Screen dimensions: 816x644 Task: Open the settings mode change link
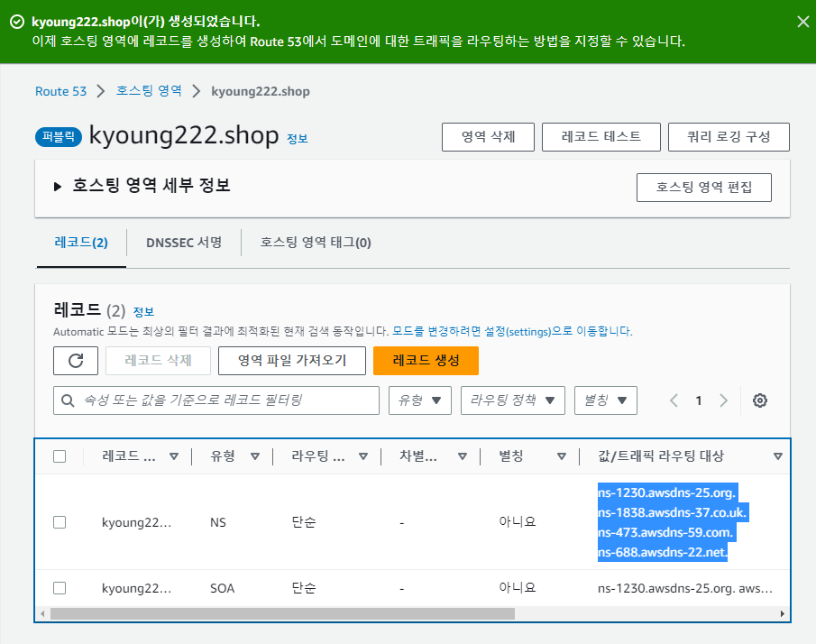[x=512, y=331]
